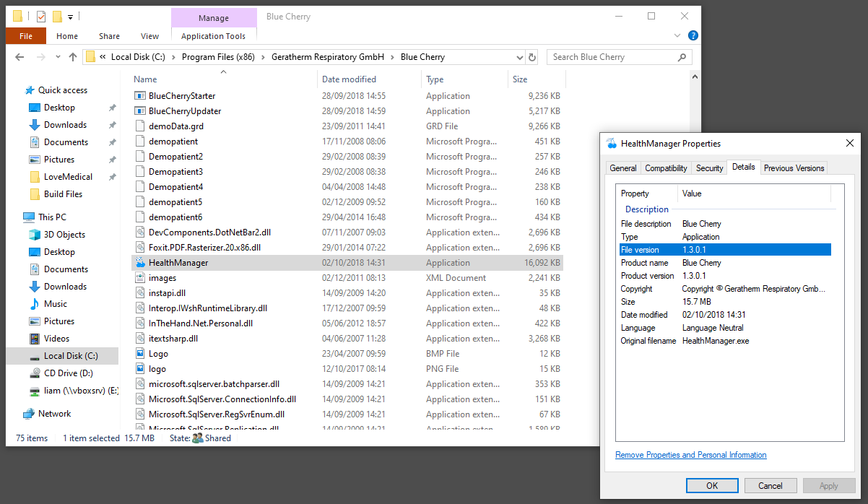Click Cancel in HealthManager Properties

pyautogui.click(x=771, y=486)
